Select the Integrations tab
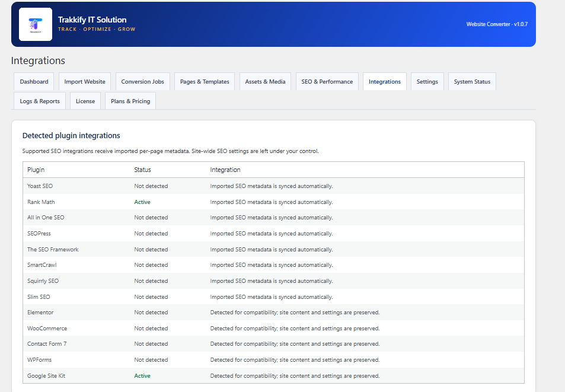The width and height of the screenshot is (565, 392). (x=385, y=81)
